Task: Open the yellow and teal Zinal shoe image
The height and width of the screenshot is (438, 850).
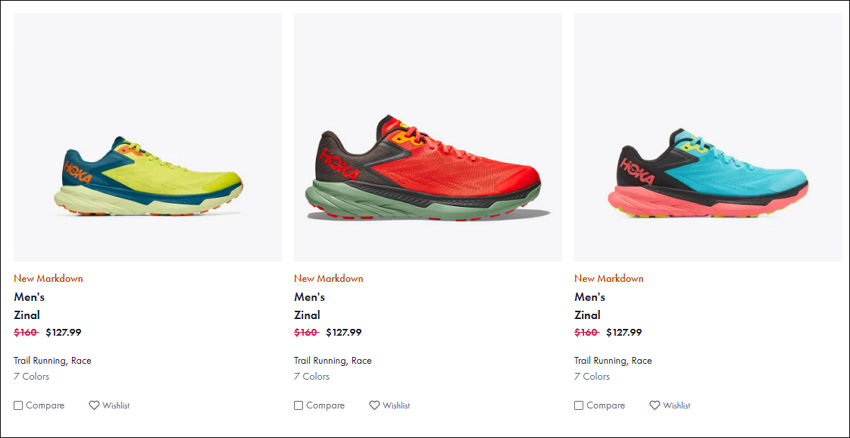Action: 148,138
